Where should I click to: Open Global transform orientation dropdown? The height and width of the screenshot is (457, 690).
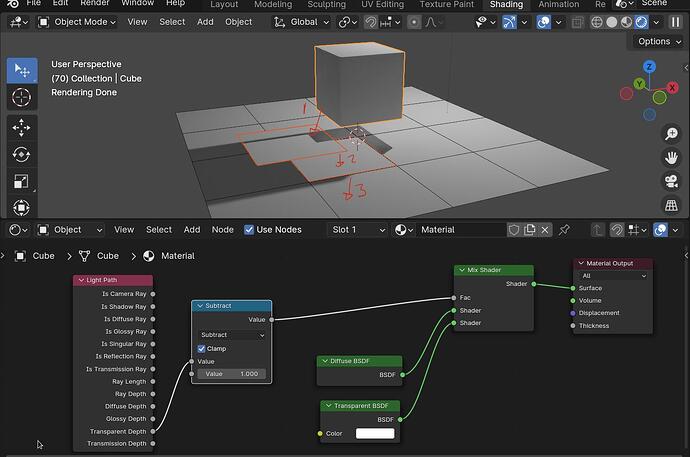[x=301, y=22]
